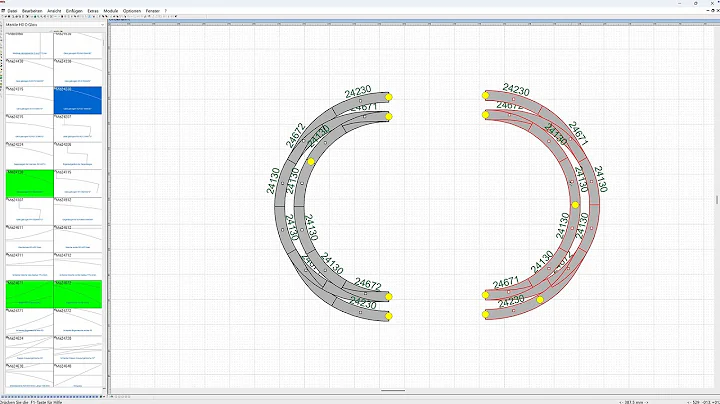Select the 24672 turnout near left curve bottom
Screen dimensions: 720x404
[366, 293]
